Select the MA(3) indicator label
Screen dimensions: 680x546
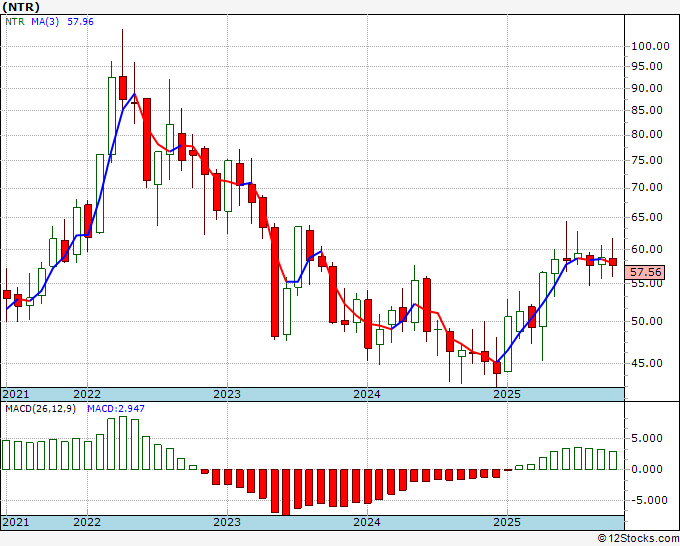tap(45, 22)
